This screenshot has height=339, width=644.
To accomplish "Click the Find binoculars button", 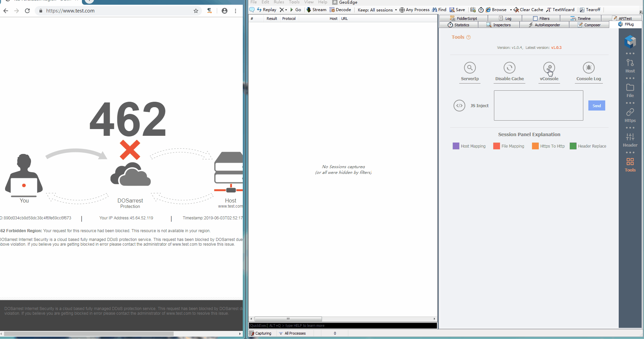I will 439,10.
